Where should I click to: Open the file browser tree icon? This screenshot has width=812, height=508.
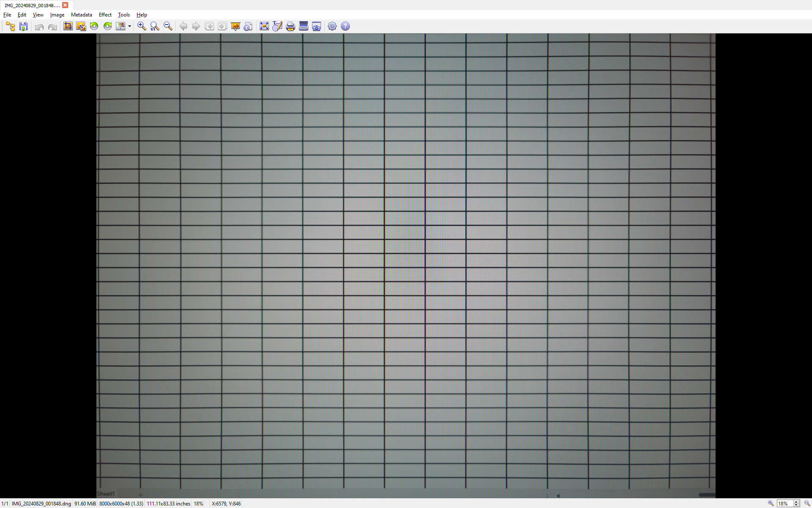click(11, 26)
